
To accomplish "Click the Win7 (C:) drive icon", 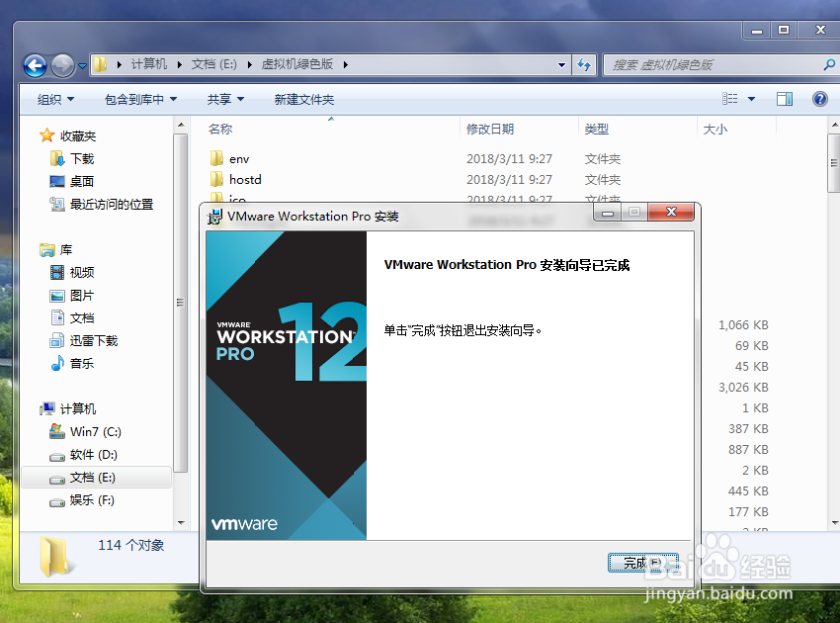I will pyautogui.click(x=57, y=431).
